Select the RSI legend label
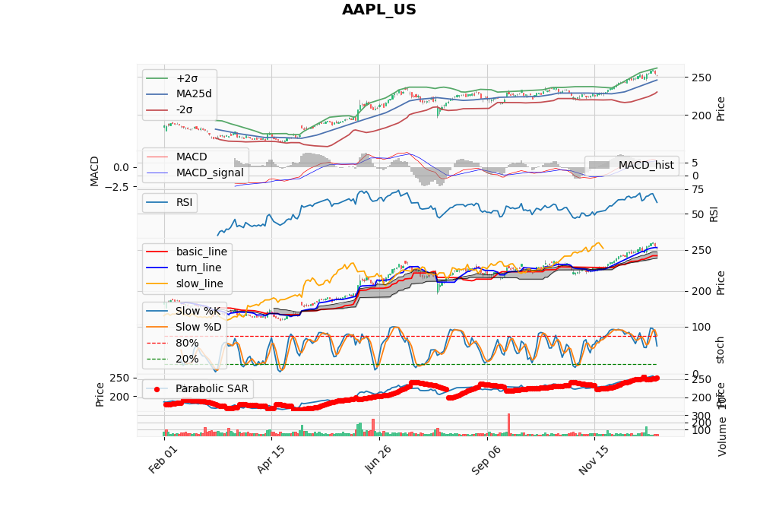760x532 pixels. pyautogui.click(x=184, y=202)
